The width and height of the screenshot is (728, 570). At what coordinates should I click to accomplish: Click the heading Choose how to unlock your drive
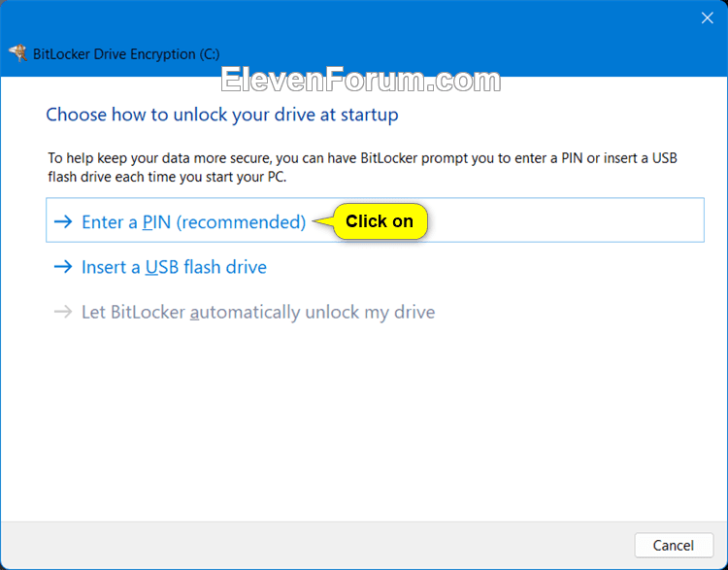click(x=222, y=115)
